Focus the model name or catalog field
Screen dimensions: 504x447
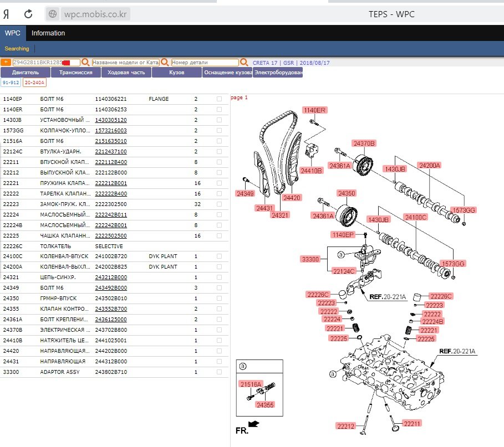tap(126, 62)
